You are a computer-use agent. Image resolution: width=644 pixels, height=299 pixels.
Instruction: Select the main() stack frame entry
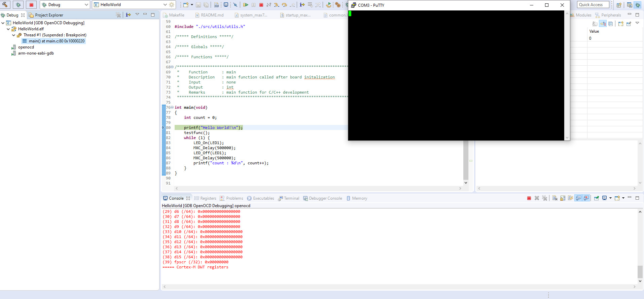click(57, 41)
